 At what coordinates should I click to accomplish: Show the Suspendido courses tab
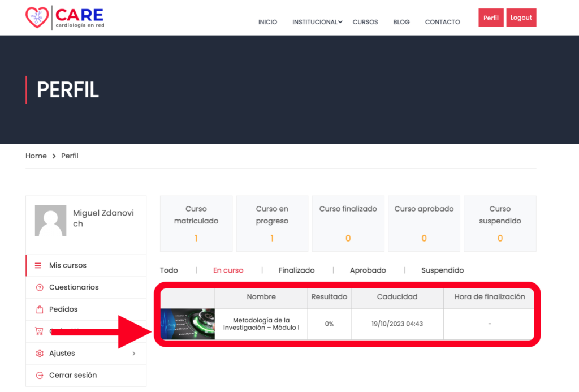click(x=442, y=270)
